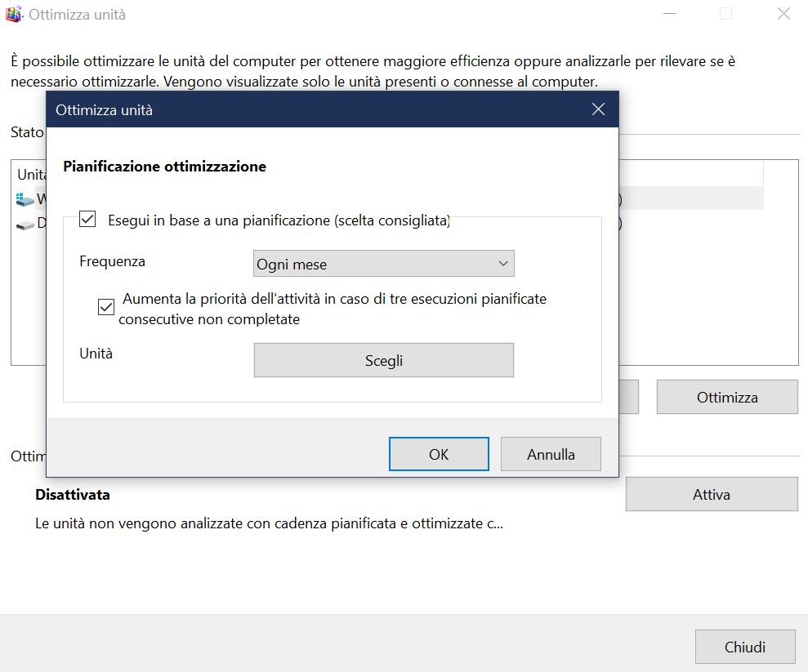Close the main Ottimizza unità window
This screenshot has height=672, width=808.
783,14
